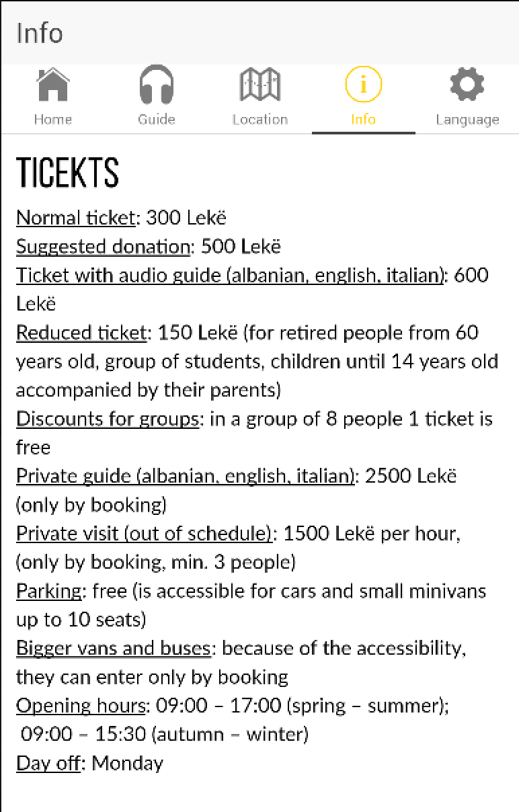
Task: Select 'Bigger vans and buses' underlined text
Action: pyautogui.click(x=114, y=649)
